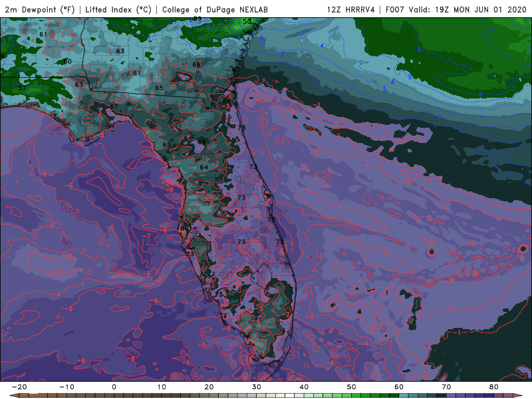Click the 0 label on the color scale
Image resolution: width=532 pixels, height=399 pixels.
[114, 387]
